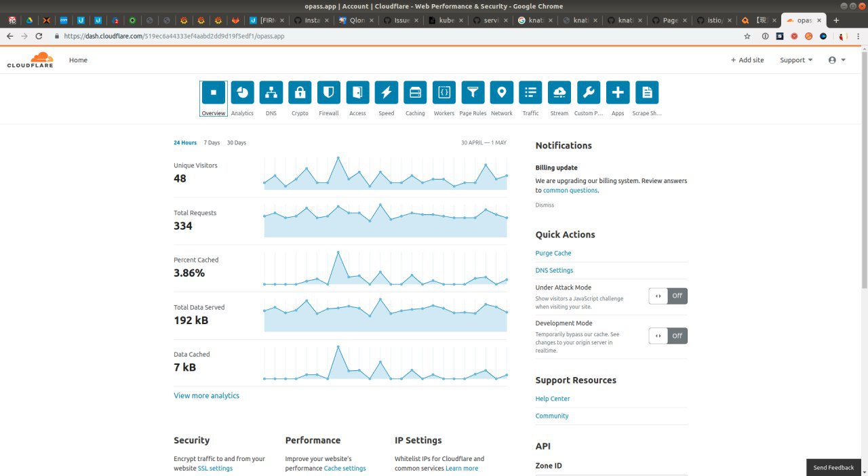Screen dimensions: 868x476
Task: Close the opass.app Cloudflare browser tab
Action: click(821, 20)
